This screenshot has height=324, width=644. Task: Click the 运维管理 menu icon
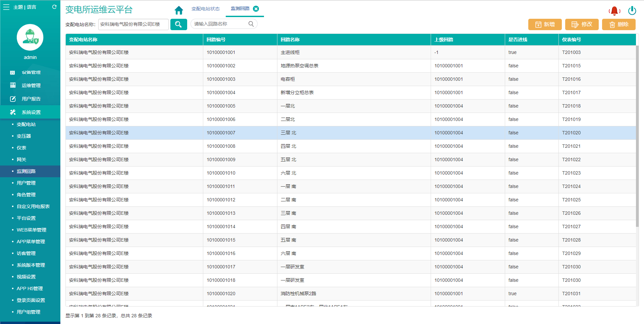13,85
